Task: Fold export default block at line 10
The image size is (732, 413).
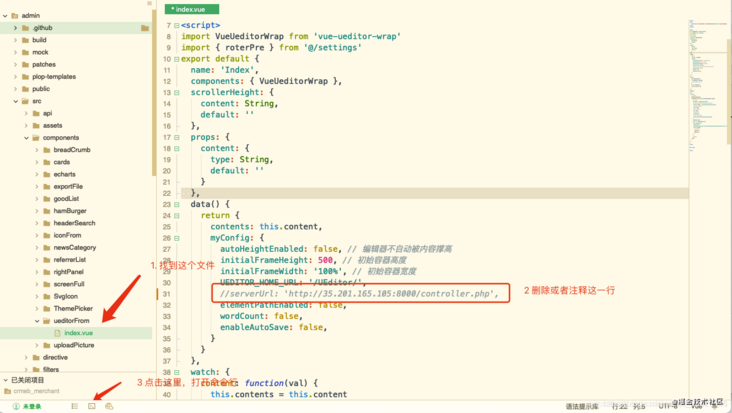Action: tap(176, 59)
